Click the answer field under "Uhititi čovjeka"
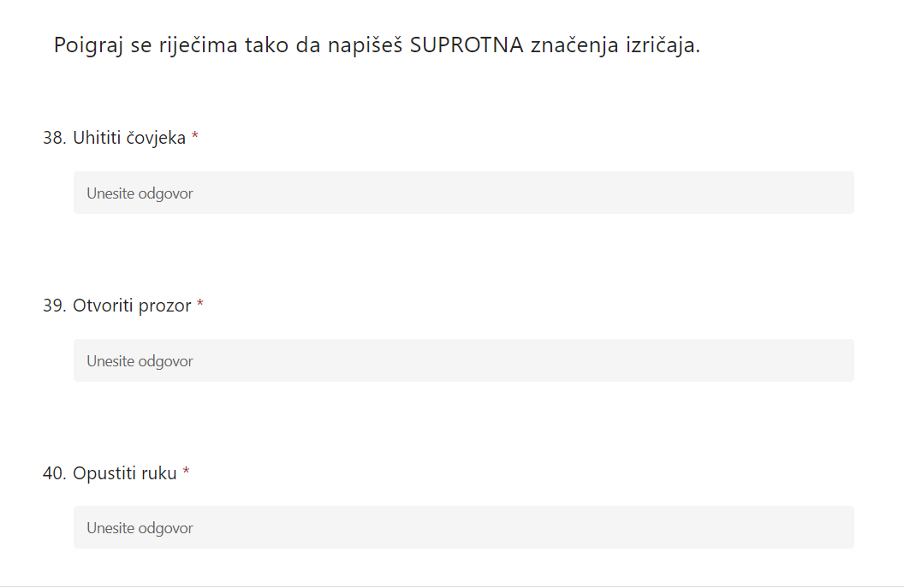 463,193
